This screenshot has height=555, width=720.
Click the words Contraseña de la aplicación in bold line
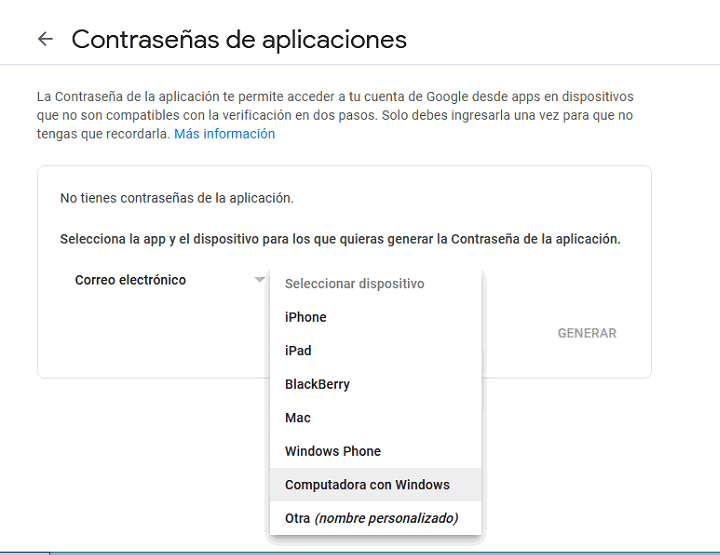pyautogui.click(x=535, y=240)
